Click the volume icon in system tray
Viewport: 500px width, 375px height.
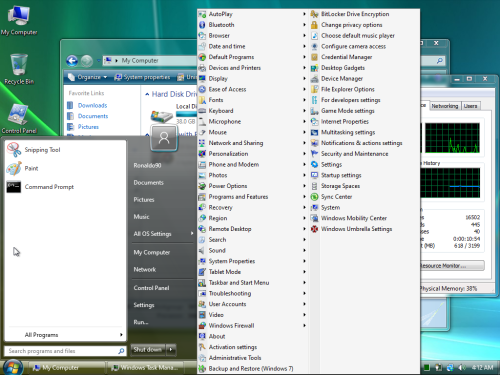coord(462,367)
